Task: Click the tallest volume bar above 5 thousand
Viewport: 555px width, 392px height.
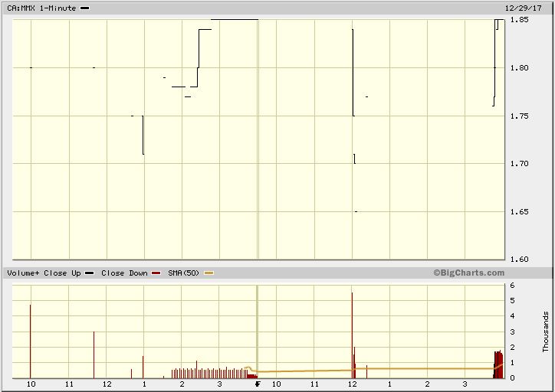Action: click(352, 335)
